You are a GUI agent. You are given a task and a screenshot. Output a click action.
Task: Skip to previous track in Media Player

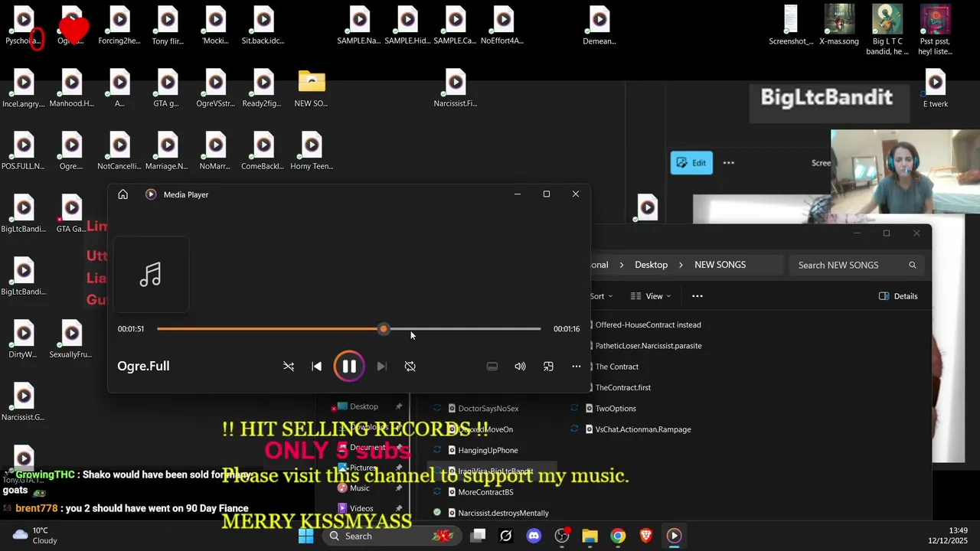316,367
